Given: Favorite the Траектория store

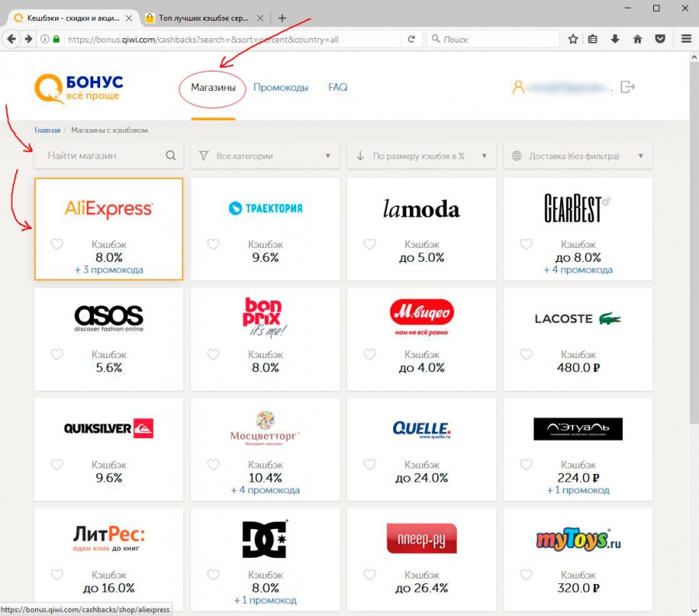Looking at the screenshot, I should [213, 244].
